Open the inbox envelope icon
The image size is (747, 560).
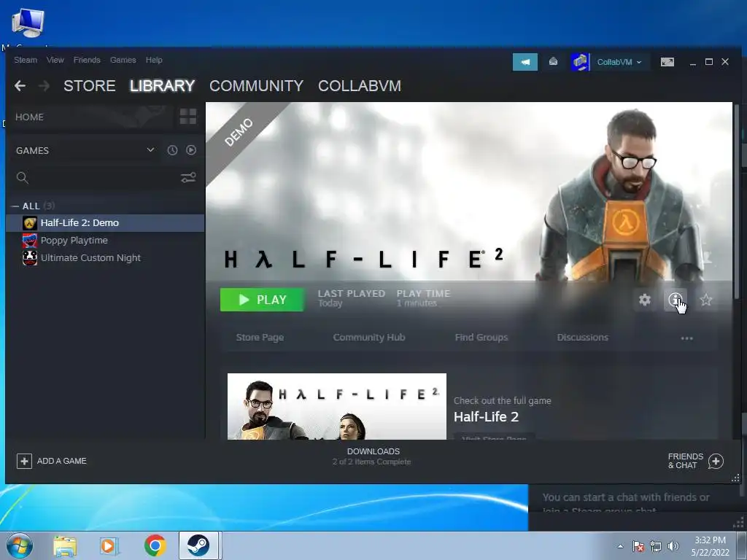553,61
